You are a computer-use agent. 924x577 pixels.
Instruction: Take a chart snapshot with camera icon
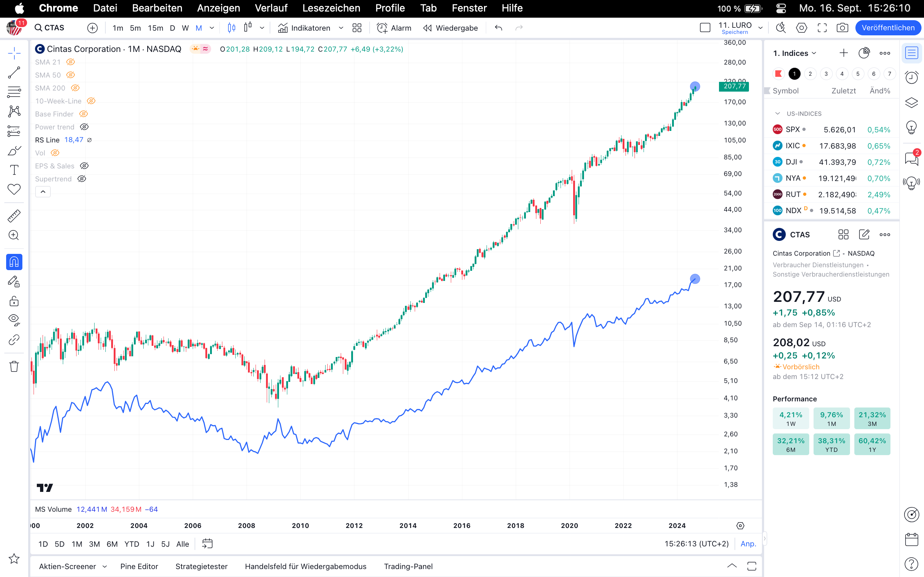pos(842,28)
